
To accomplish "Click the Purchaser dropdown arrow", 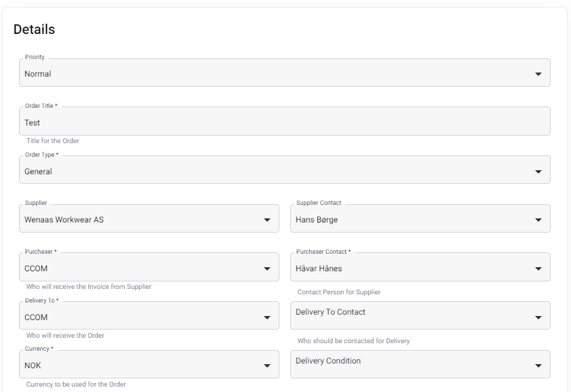I will (x=267, y=269).
